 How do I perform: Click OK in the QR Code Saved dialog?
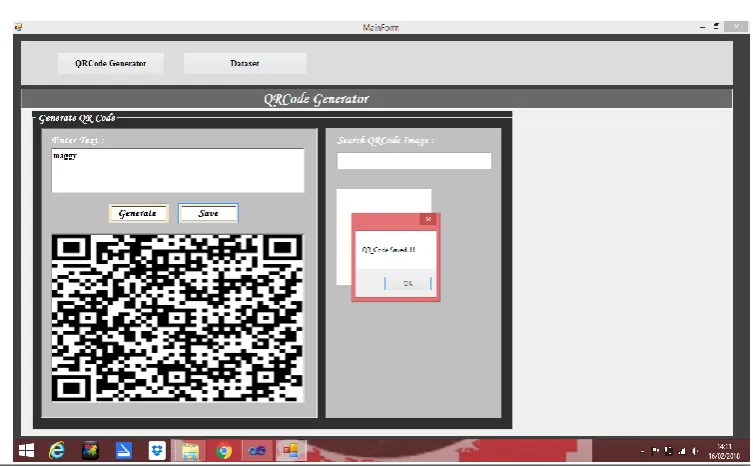[x=408, y=283]
